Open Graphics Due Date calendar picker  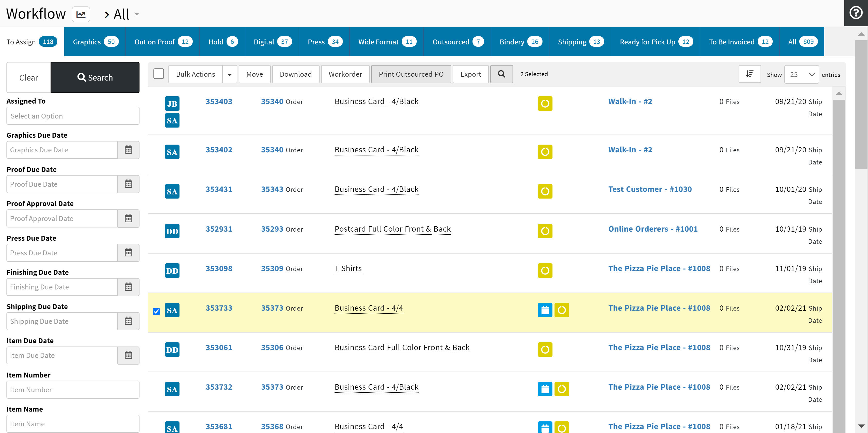128,150
